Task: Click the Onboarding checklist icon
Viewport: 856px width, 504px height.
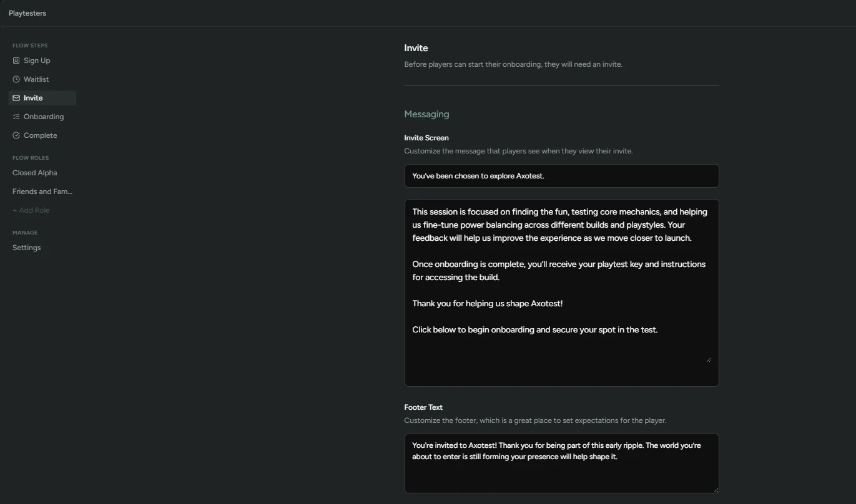Action: click(x=16, y=116)
